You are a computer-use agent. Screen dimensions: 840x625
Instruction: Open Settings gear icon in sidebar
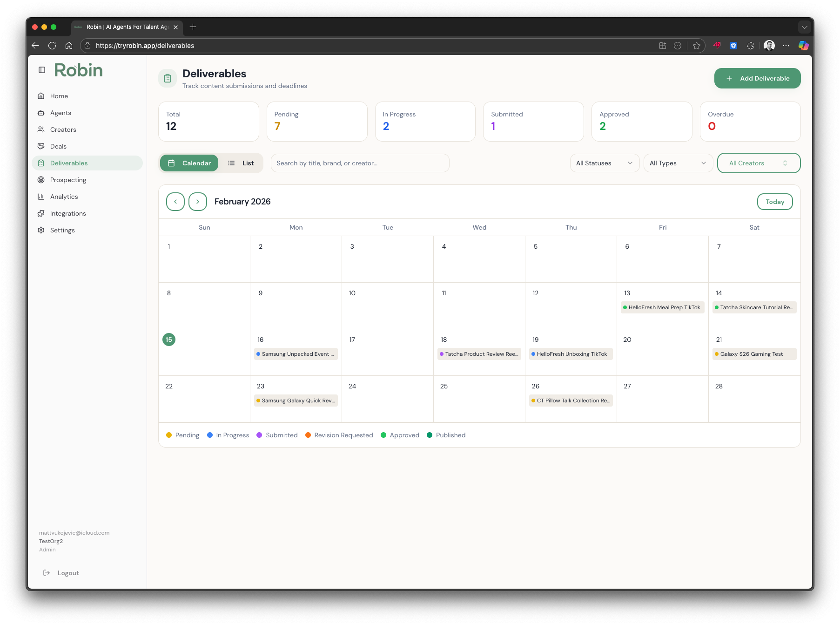pos(41,230)
